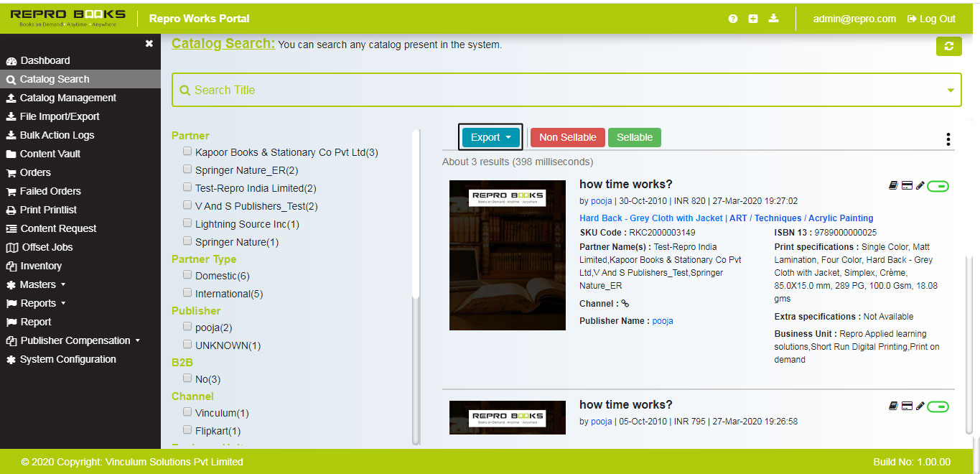Open the Export dropdown
980x474 pixels.
(x=491, y=137)
